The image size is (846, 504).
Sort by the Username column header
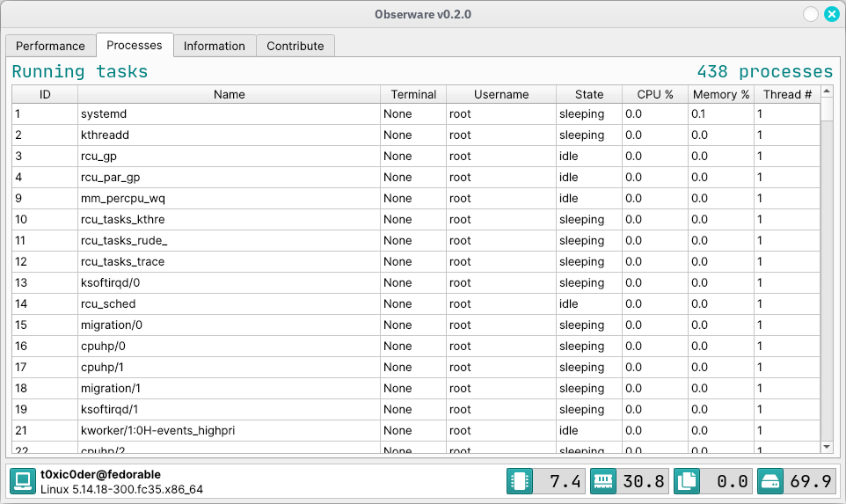pyautogui.click(x=501, y=94)
